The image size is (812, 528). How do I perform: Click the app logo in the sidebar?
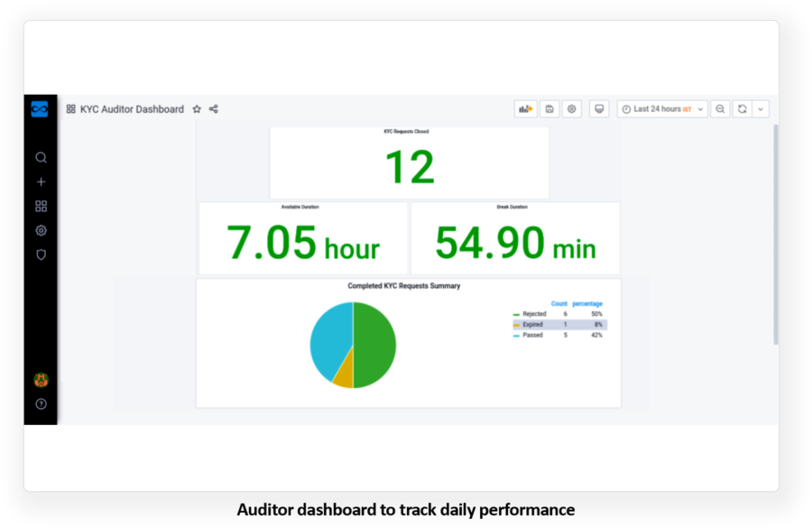40,109
